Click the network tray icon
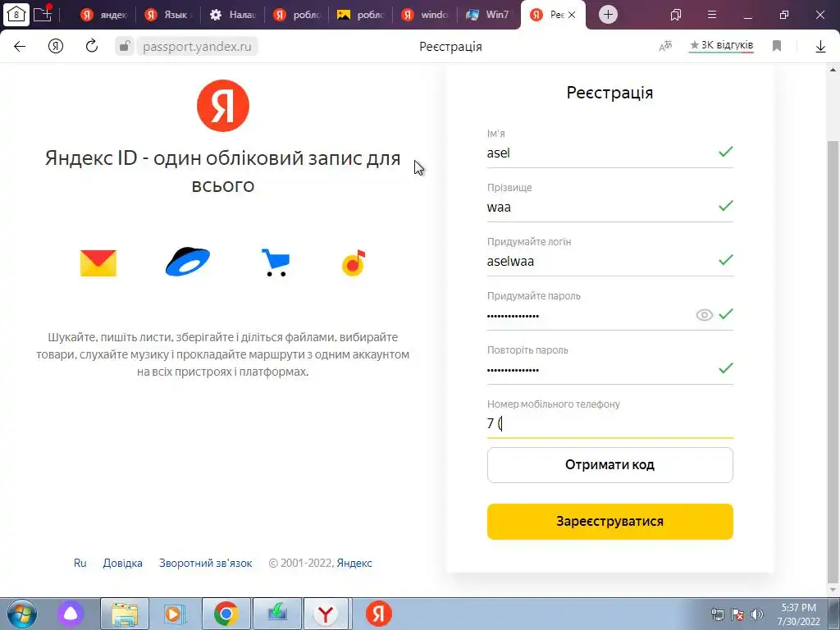840x630 pixels. [x=717, y=614]
